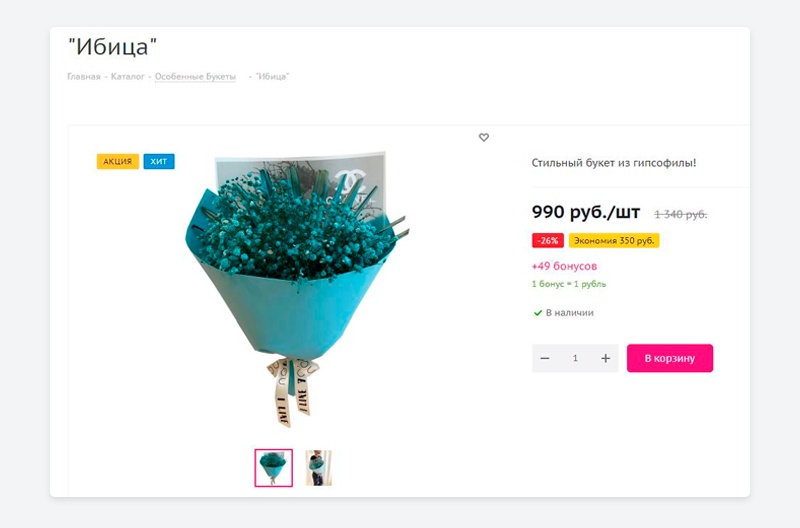Add bouquet to favorites with heart icon
800x528 pixels.
tap(484, 137)
